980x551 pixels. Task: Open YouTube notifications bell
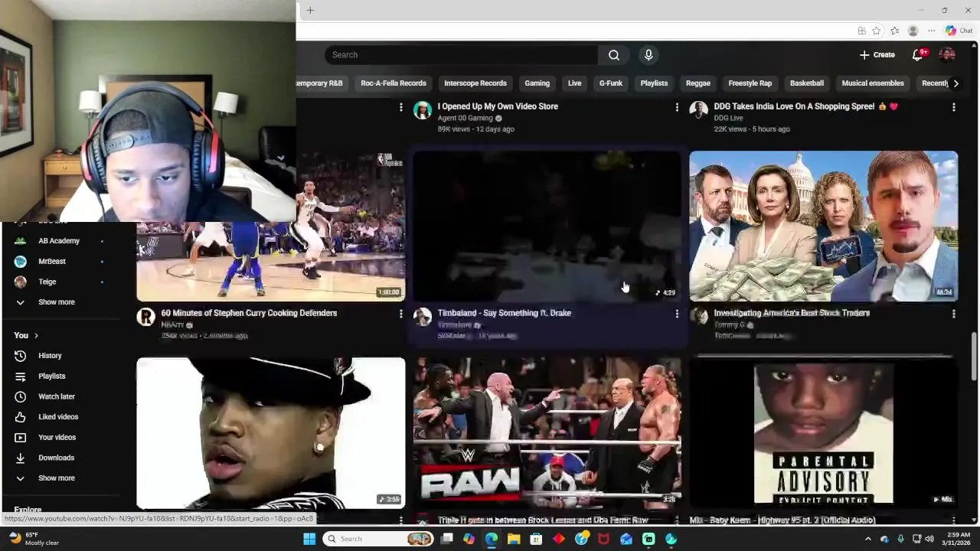[x=918, y=55]
